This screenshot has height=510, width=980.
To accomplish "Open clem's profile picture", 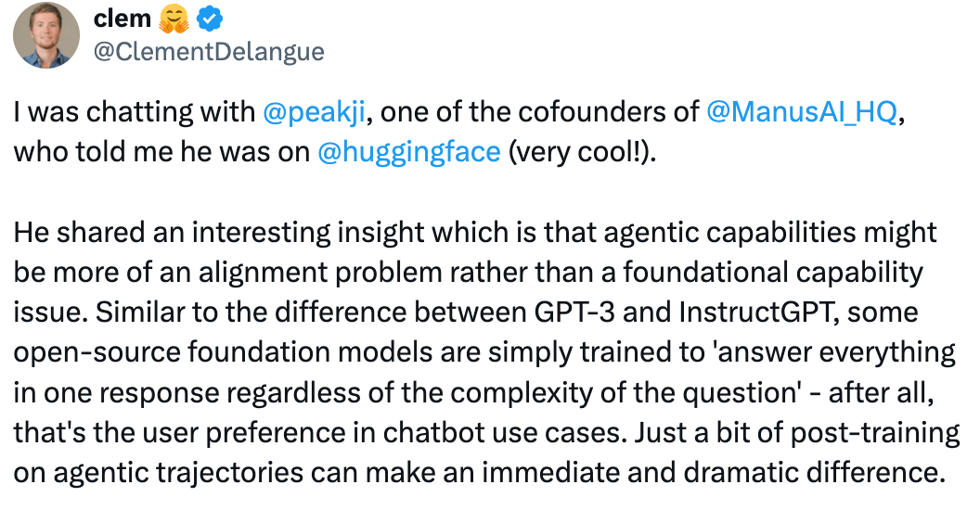I will [x=46, y=34].
